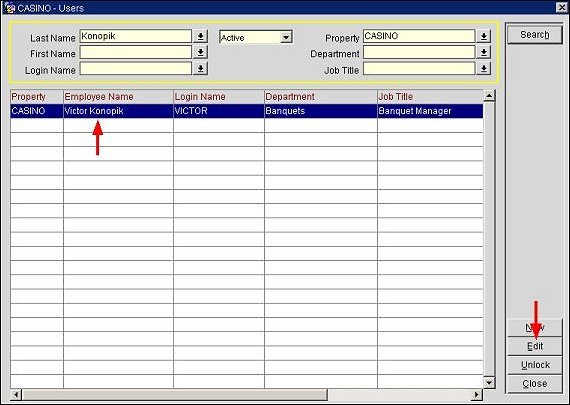Expand the Active status dropdown
Image resolution: width=570 pixels, height=405 pixels.
pos(286,37)
